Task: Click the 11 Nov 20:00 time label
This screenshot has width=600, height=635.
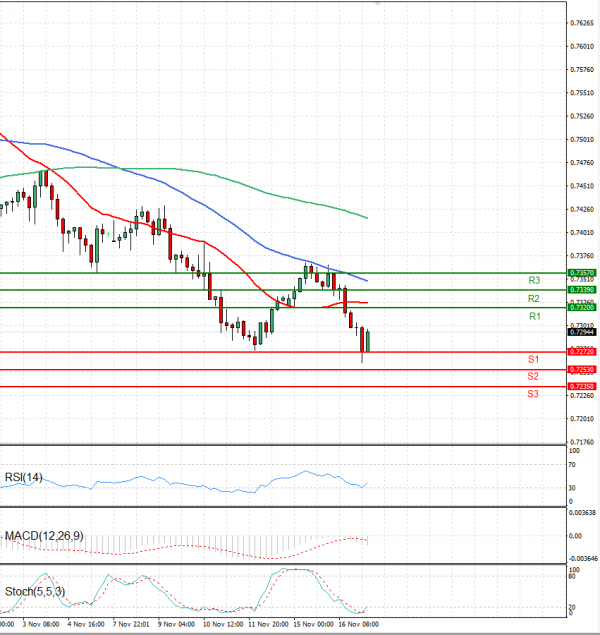Action: 268,624
